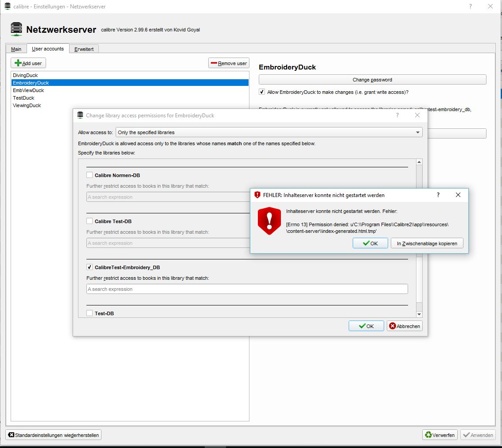Click the red minus Remove user icon
Screen dimensions: 502x448
pyautogui.click(x=214, y=63)
